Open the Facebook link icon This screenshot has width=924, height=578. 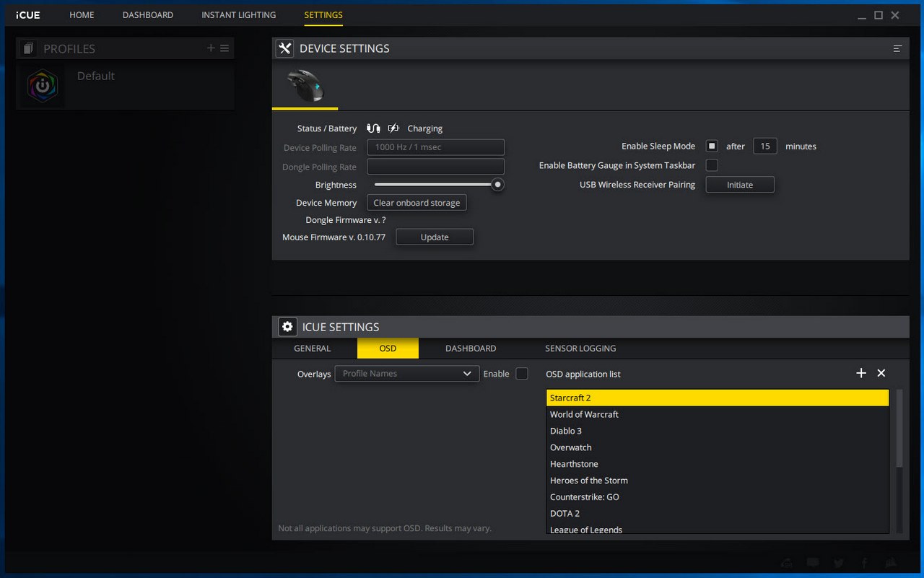(864, 563)
